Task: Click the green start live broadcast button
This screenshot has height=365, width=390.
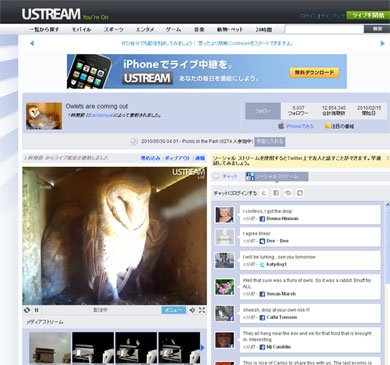Action: 368,15
